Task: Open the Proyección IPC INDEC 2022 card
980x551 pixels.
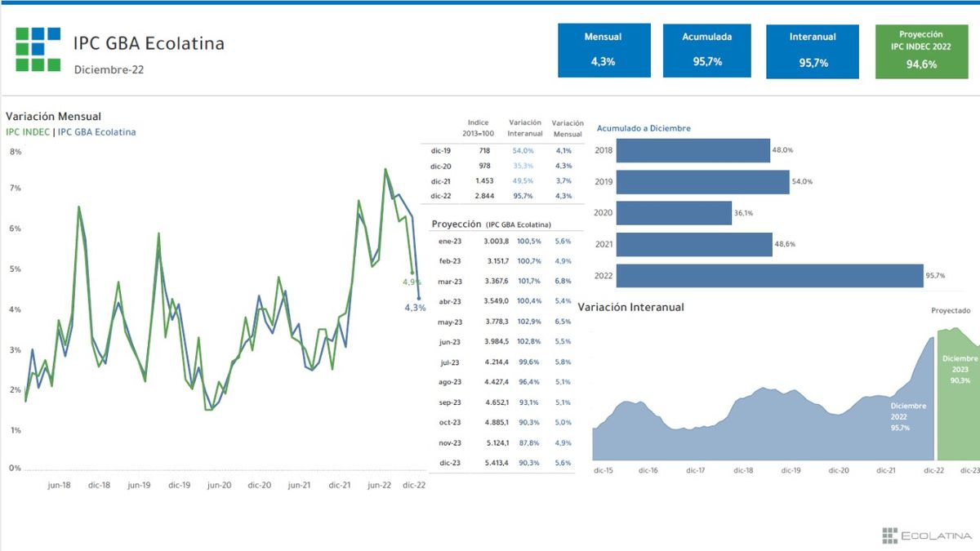Action: coord(920,51)
